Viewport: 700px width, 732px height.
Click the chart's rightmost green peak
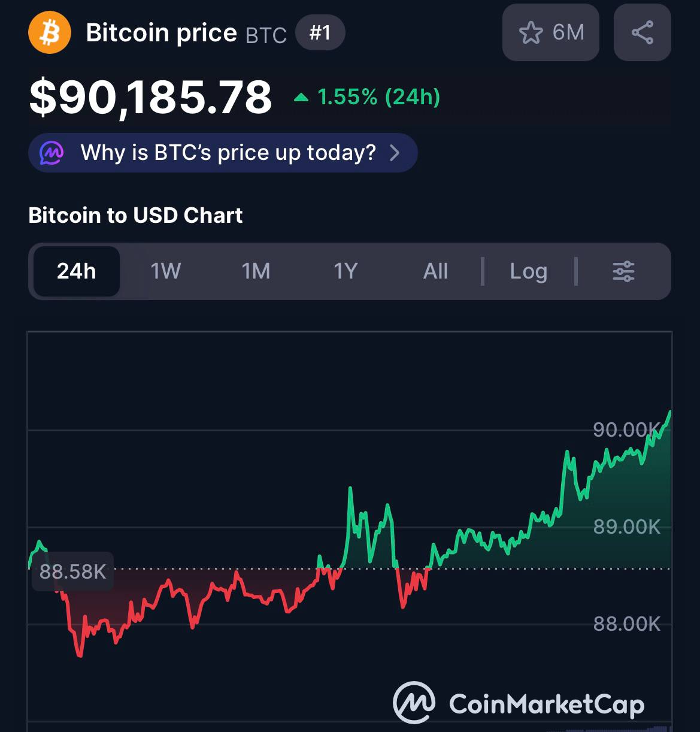click(x=669, y=412)
